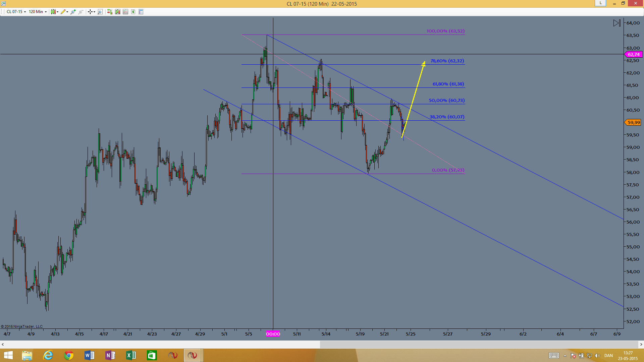The width and height of the screenshot is (644, 362).
Task: Toggle the data box icon
Action: (141, 12)
